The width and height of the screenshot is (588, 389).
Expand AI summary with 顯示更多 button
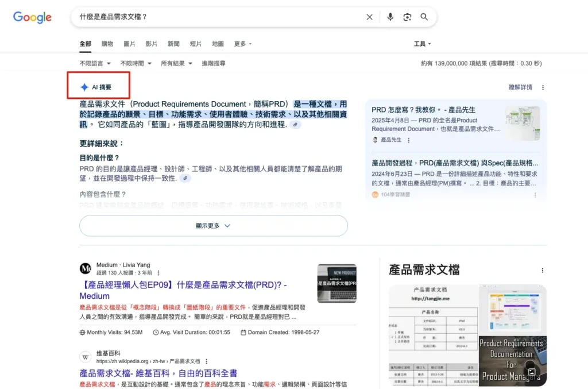(214, 226)
